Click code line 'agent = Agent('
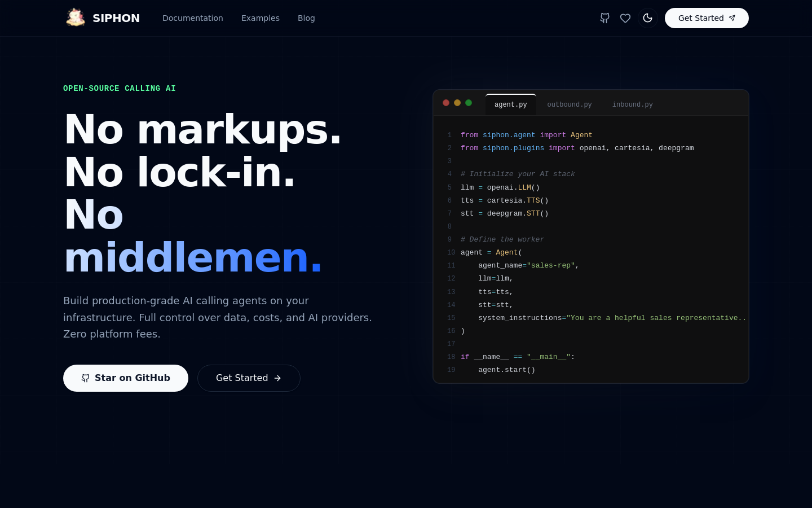812x508 pixels. 491,252
